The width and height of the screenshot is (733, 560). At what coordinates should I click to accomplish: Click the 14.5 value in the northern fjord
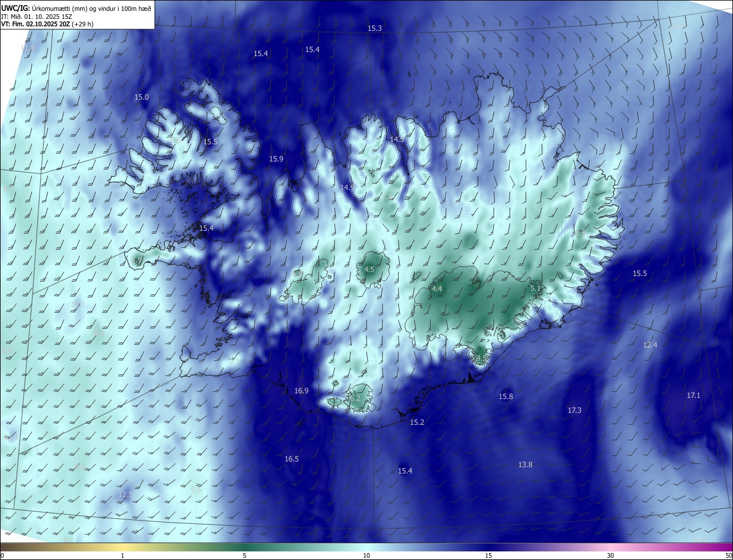[397, 139]
